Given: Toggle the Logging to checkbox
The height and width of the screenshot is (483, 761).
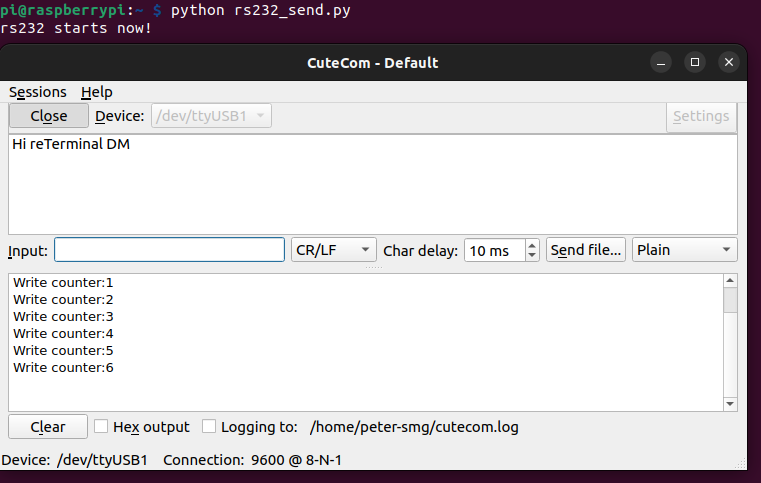Looking at the screenshot, I should click(209, 426).
